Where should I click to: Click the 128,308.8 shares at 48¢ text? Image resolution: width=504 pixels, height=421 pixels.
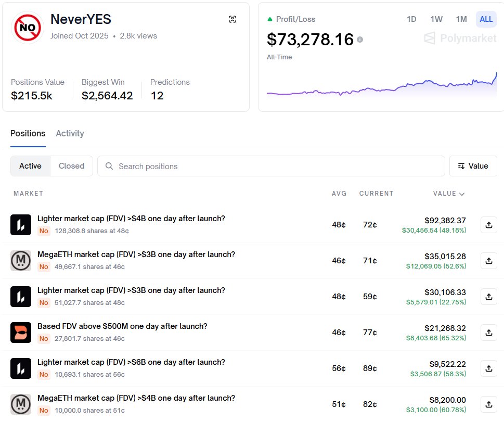[92, 231]
